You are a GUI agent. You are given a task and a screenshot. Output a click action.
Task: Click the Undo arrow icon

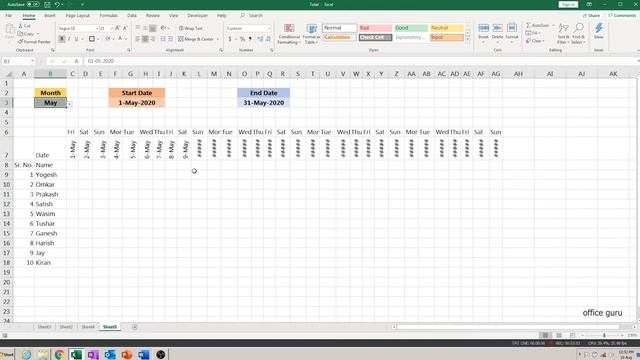coord(57,4)
